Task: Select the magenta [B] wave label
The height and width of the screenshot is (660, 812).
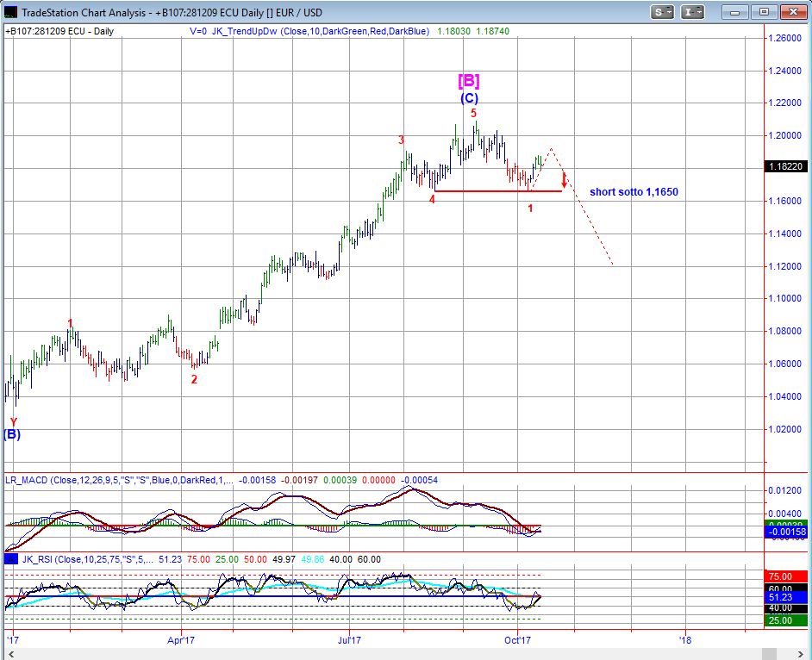Action: pos(468,81)
